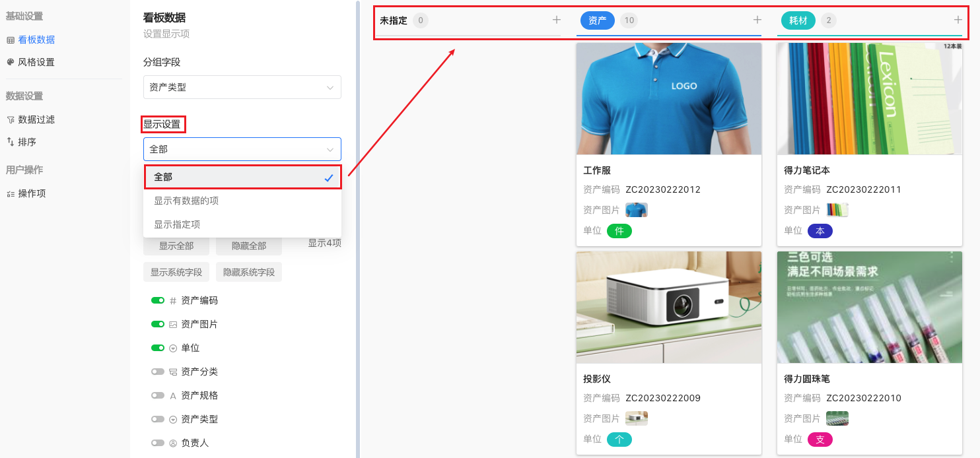The height and width of the screenshot is (458, 980).
Task: Click the green 件 unit tag
Action: coord(619,231)
